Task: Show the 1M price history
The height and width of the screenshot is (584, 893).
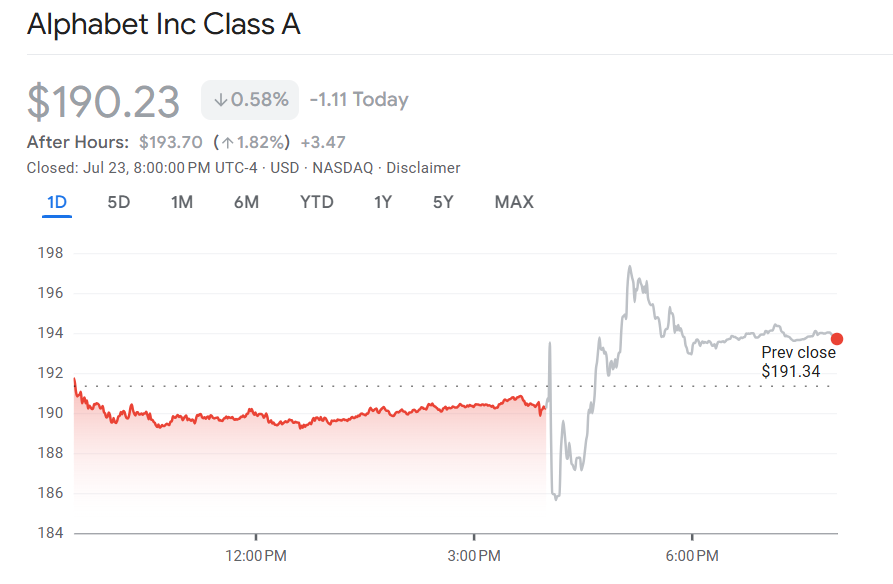Action: (181, 202)
